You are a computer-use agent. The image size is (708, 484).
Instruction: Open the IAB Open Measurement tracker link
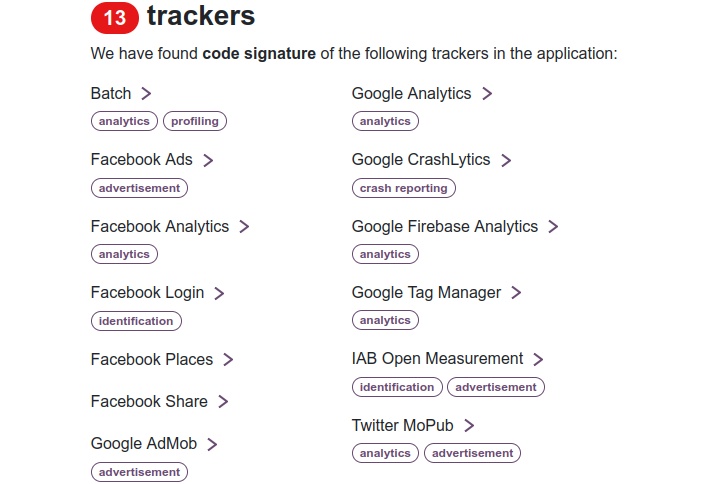(437, 358)
